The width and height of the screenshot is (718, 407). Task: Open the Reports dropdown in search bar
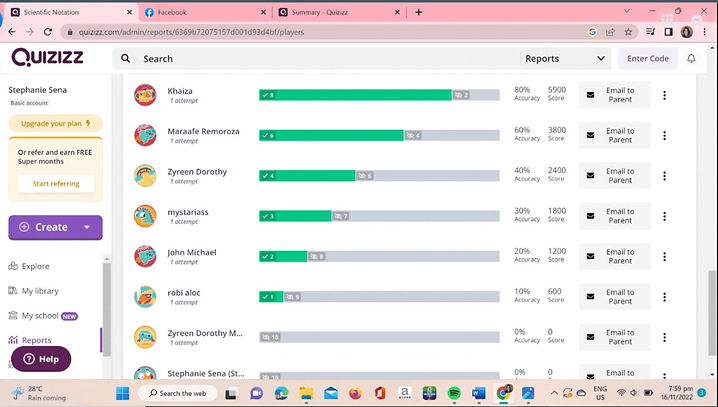click(565, 59)
